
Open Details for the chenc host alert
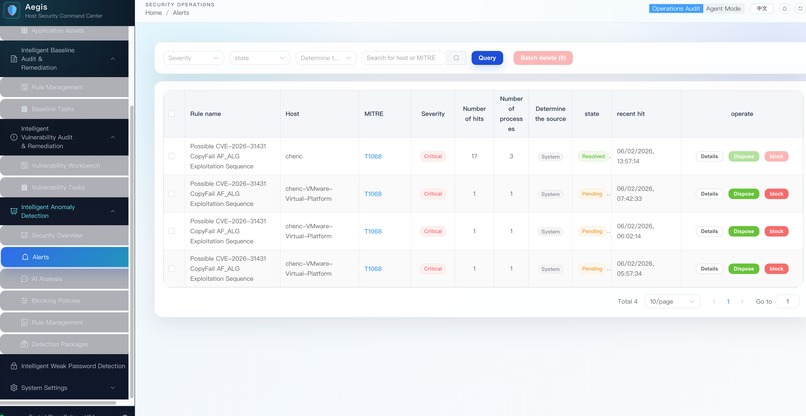click(x=709, y=156)
